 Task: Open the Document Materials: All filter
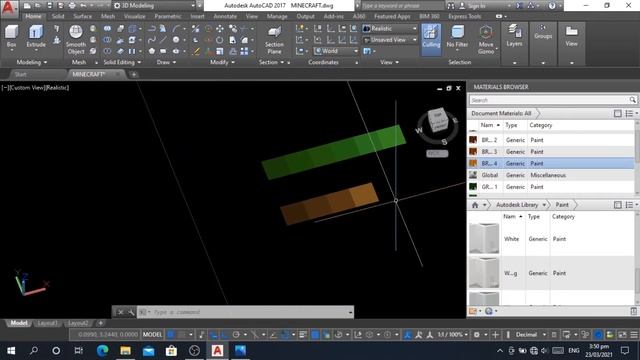[x=503, y=113]
